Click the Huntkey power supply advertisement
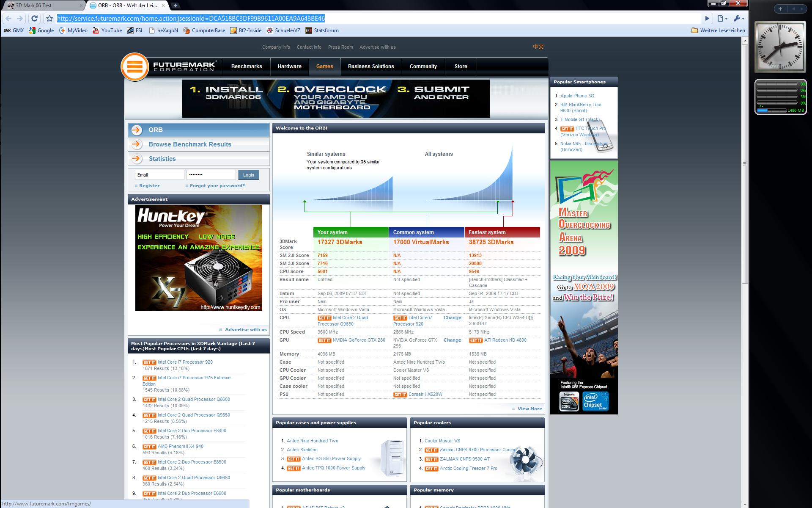The image size is (812, 508). [199, 258]
